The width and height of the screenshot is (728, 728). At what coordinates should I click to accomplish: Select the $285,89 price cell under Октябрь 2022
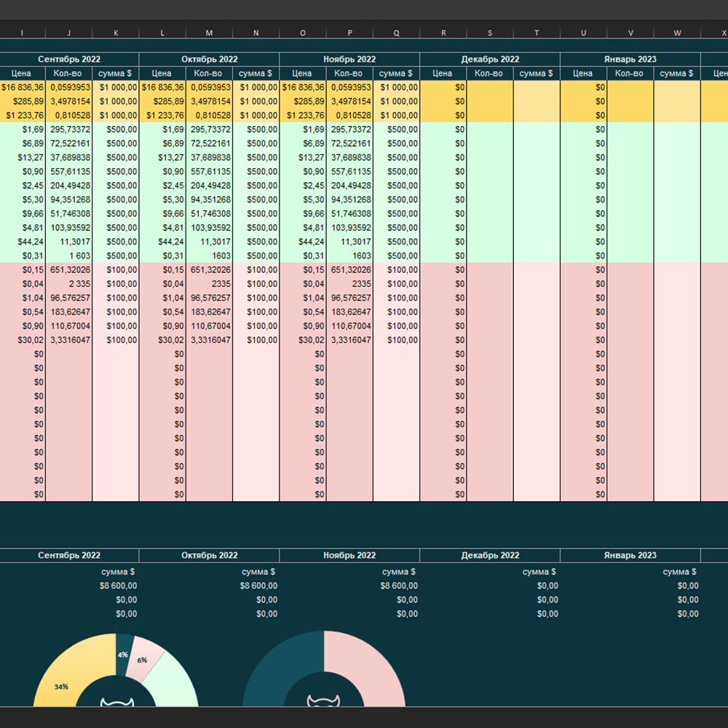(x=162, y=101)
